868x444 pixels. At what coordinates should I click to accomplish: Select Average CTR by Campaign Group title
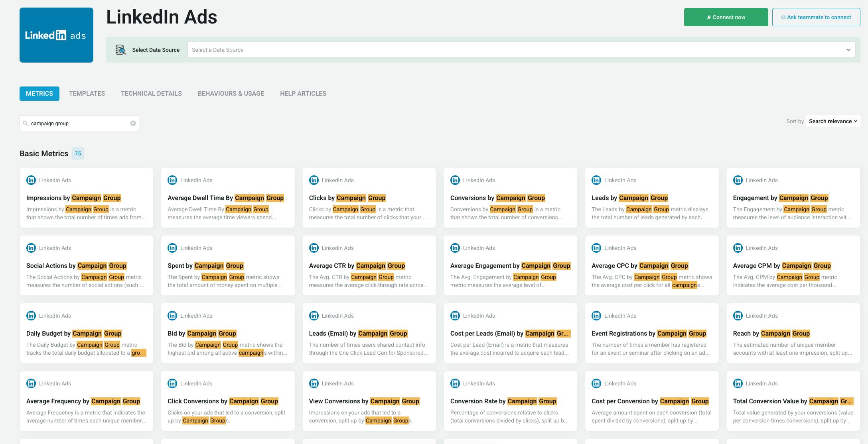[x=357, y=265]
